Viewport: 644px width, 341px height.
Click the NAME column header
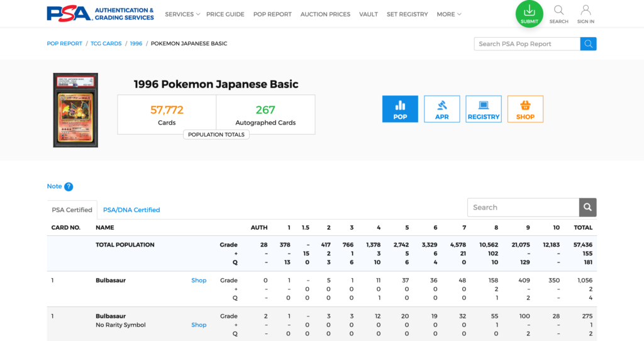point(105,228)
